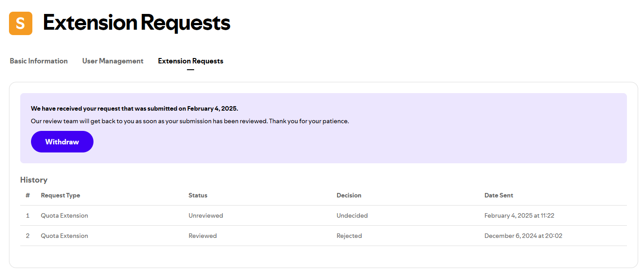Click the date of the rejected request
Screen dimensions: 644x273
click(523, 235)
